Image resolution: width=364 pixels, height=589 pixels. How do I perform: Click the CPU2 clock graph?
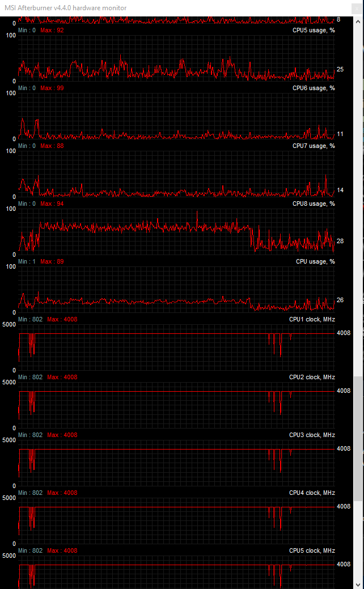(176, 405)
